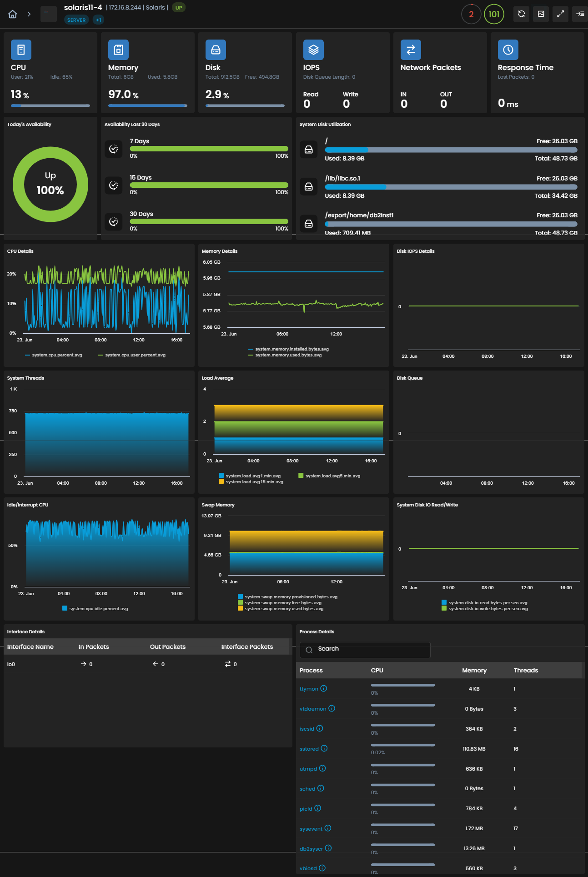Click the refresh icon in top bar

[521, 14]
